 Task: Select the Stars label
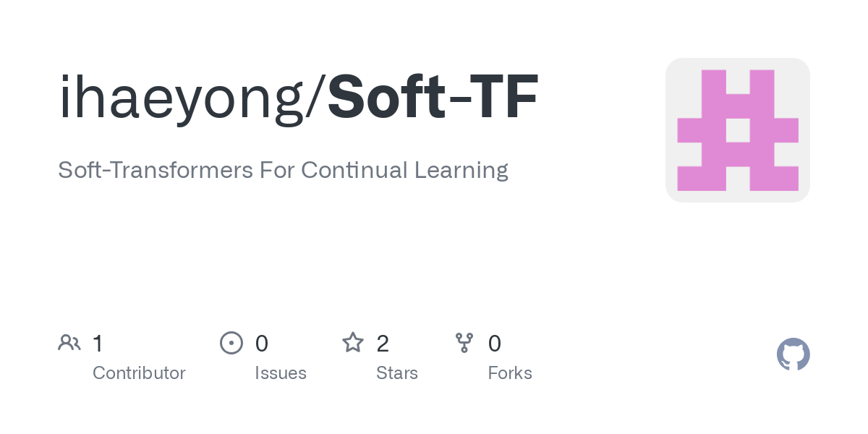pos(397,373)
